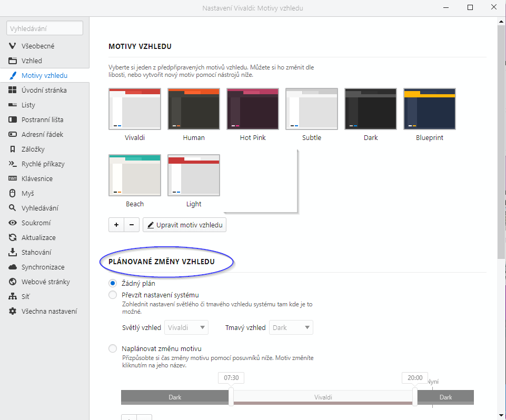Click the globe icon for Webové stránky

point(12,282)
